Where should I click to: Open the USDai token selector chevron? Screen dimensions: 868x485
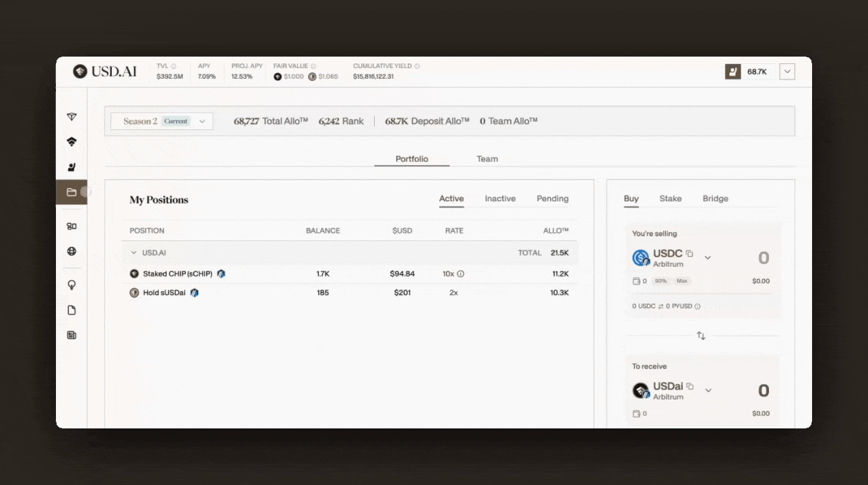[708, 390]
